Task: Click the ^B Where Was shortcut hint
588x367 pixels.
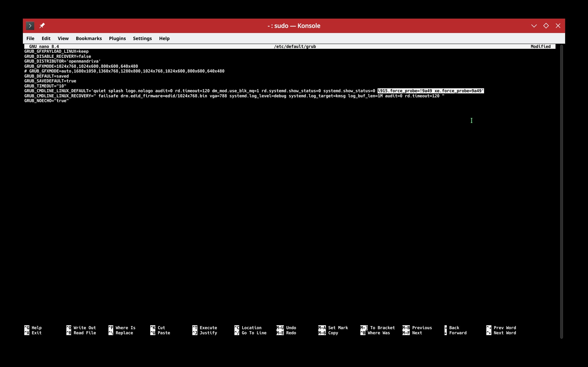Action: pyautogui.click(x=375, y=333)
